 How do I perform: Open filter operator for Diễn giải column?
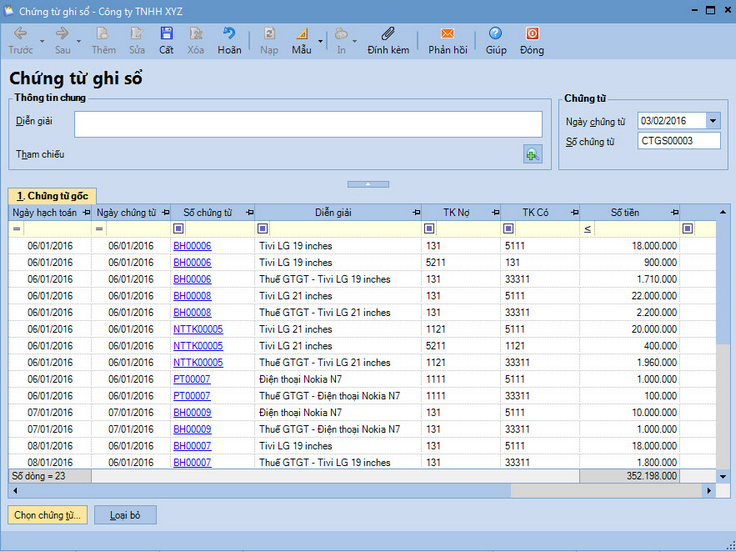(x=262, y=229)
